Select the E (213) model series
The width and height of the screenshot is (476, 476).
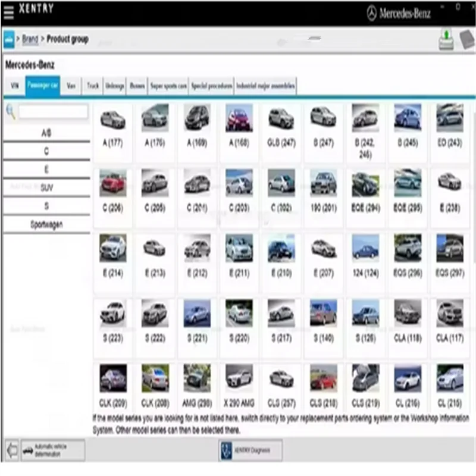(x=155, y=263)
